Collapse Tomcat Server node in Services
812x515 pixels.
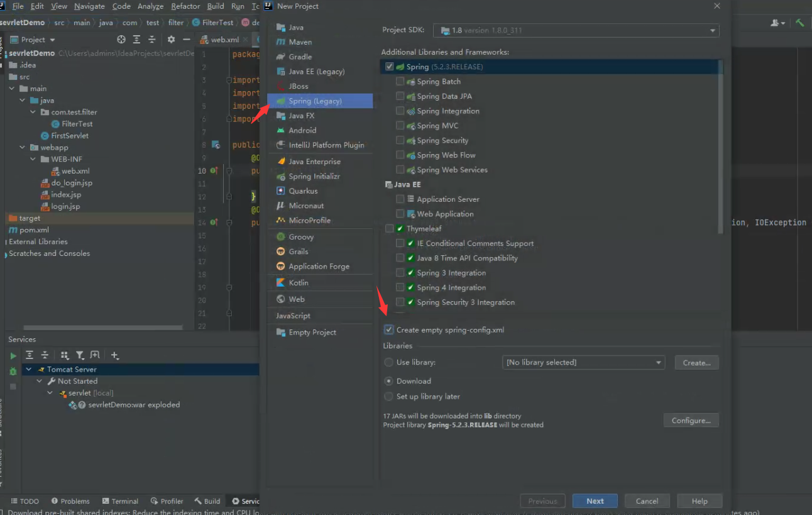29,370
